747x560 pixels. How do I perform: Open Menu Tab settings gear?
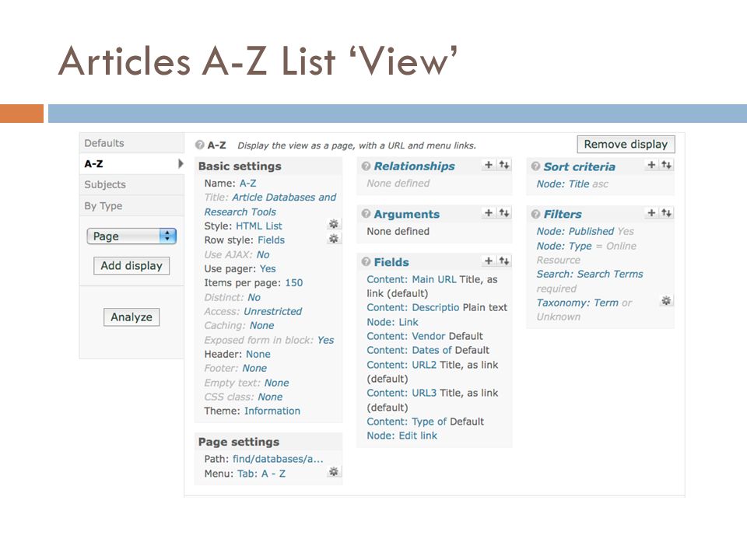click(334, 472)
